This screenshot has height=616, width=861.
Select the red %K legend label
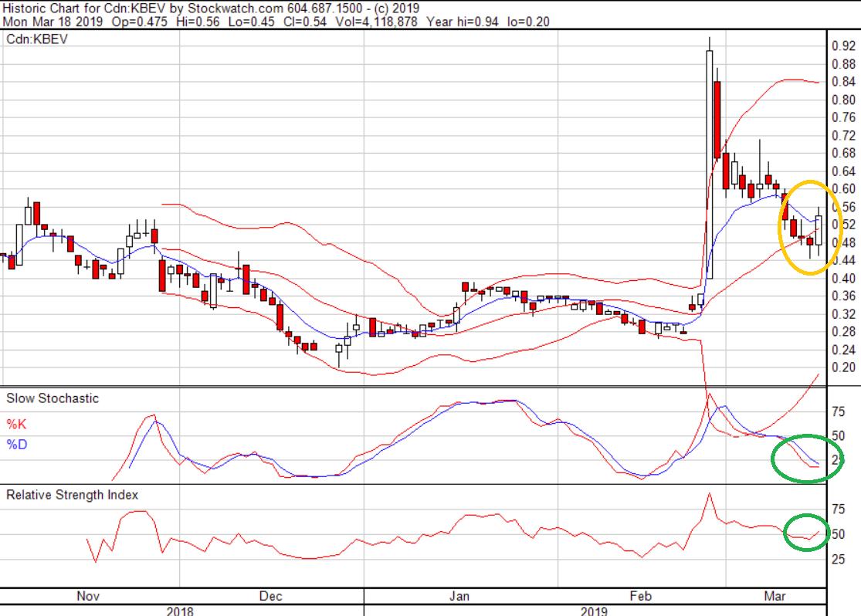coord(16,425)
